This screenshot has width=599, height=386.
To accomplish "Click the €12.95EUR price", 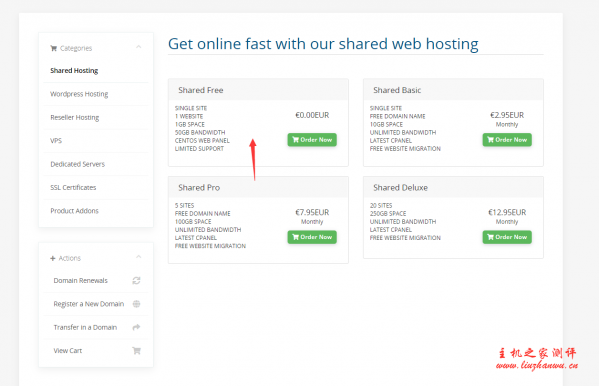I will coord(507,212).
